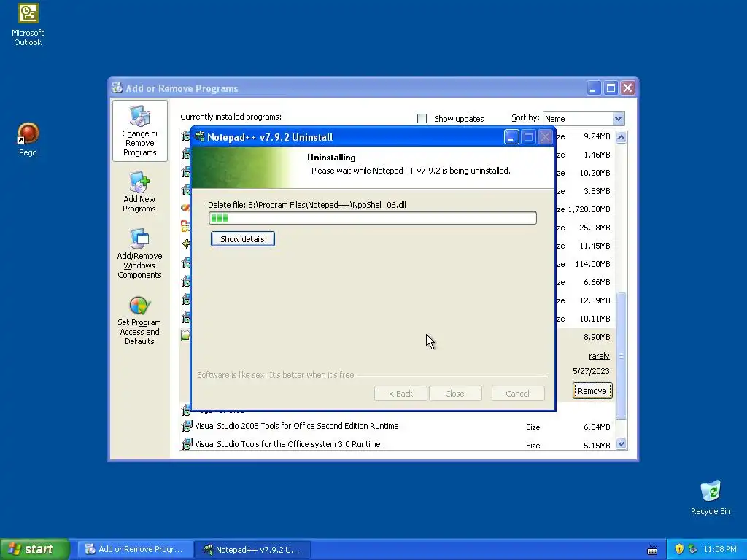Screen dimensions: 747x560
Task: Click the Uninstalling header text
Action: point(332,157)
